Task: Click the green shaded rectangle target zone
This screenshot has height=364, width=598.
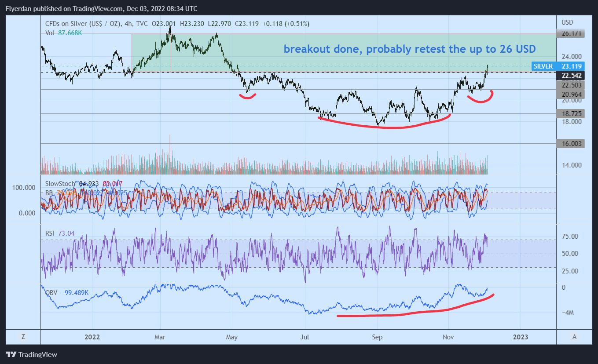Action: 344,53
